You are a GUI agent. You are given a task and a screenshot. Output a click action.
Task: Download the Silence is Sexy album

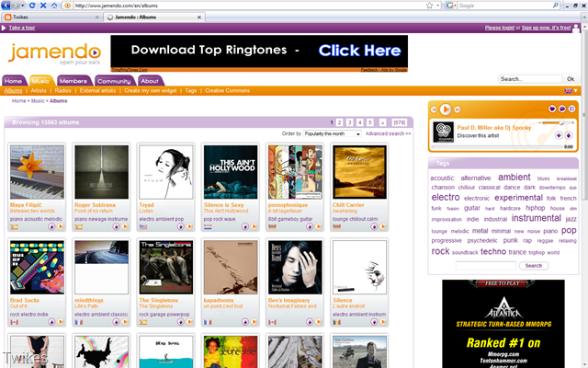(245, 226)
